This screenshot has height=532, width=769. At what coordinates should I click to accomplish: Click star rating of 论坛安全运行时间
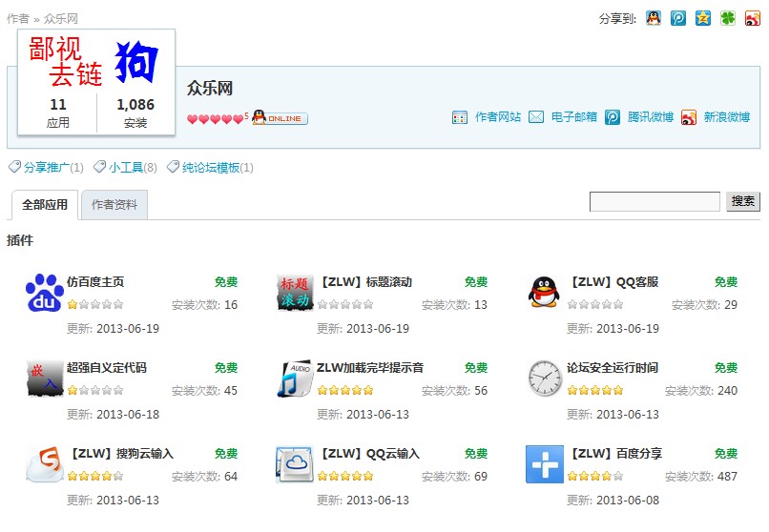click(x=595, y=391)
